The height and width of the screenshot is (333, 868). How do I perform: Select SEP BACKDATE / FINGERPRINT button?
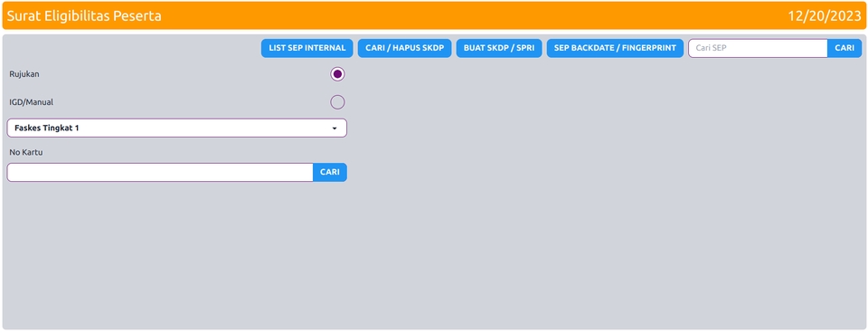click(x=615, y=48)
